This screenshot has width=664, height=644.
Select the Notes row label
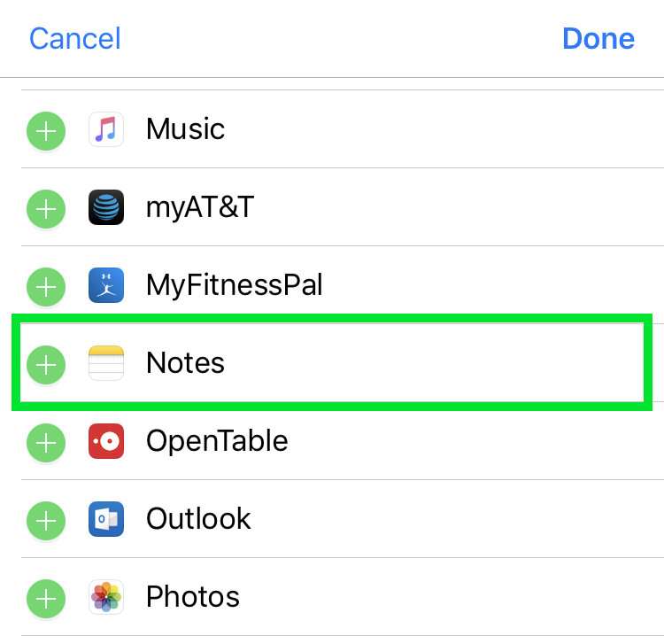(x=185, y=363)
